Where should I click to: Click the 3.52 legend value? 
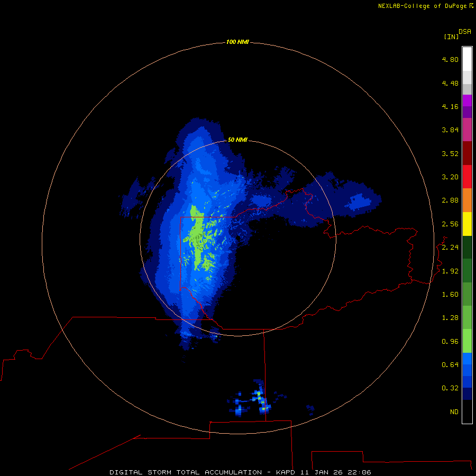(x=450, y=153)
